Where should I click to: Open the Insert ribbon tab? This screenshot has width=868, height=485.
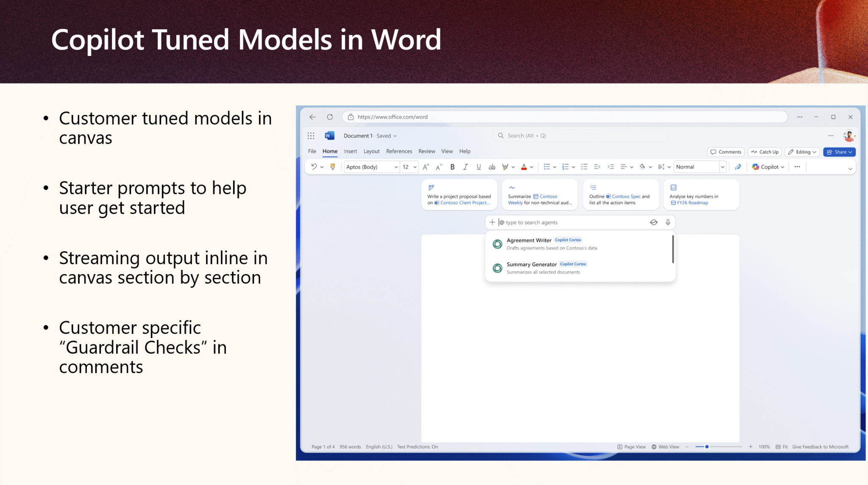350,151
